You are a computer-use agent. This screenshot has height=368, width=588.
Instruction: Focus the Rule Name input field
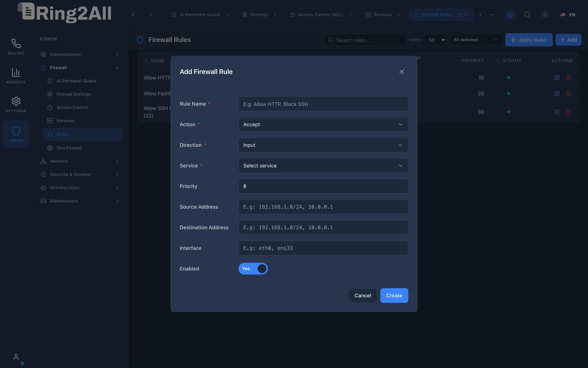coord(323,104)
